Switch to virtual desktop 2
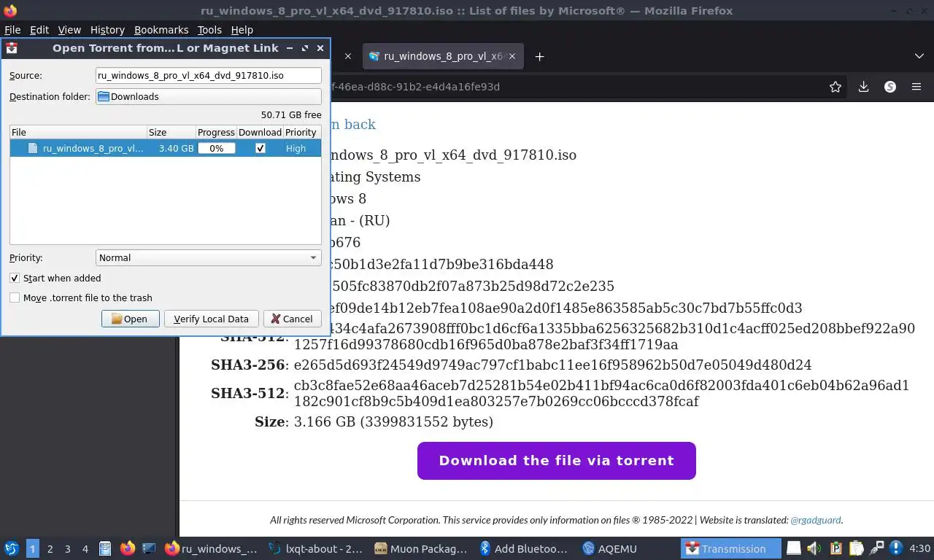934x560 pixels. (x=50, y=548)
